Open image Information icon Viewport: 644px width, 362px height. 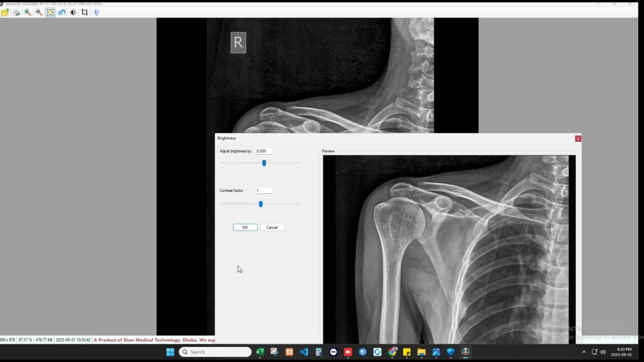point(96,12)
